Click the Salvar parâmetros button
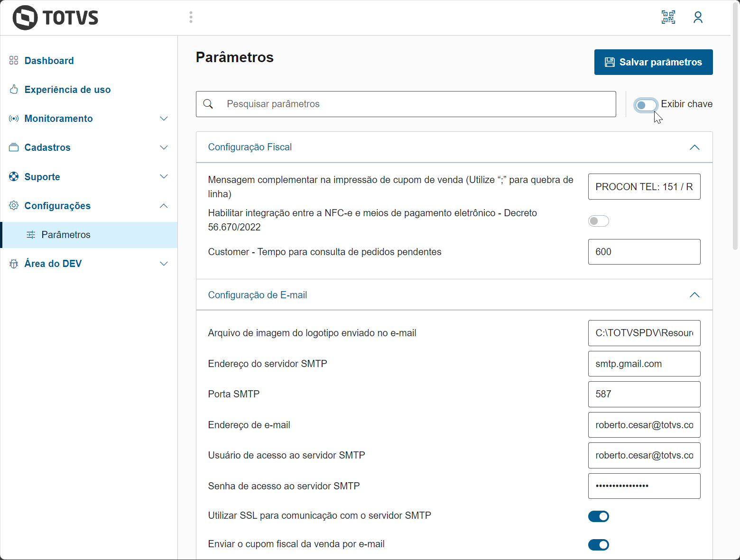The image size is (740, 560). point(653,62)
